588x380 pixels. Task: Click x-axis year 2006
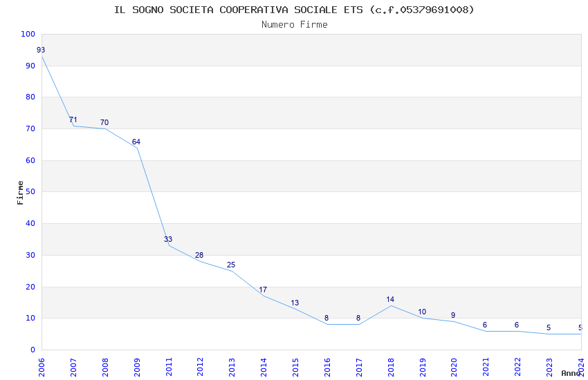tap(42, 367)
